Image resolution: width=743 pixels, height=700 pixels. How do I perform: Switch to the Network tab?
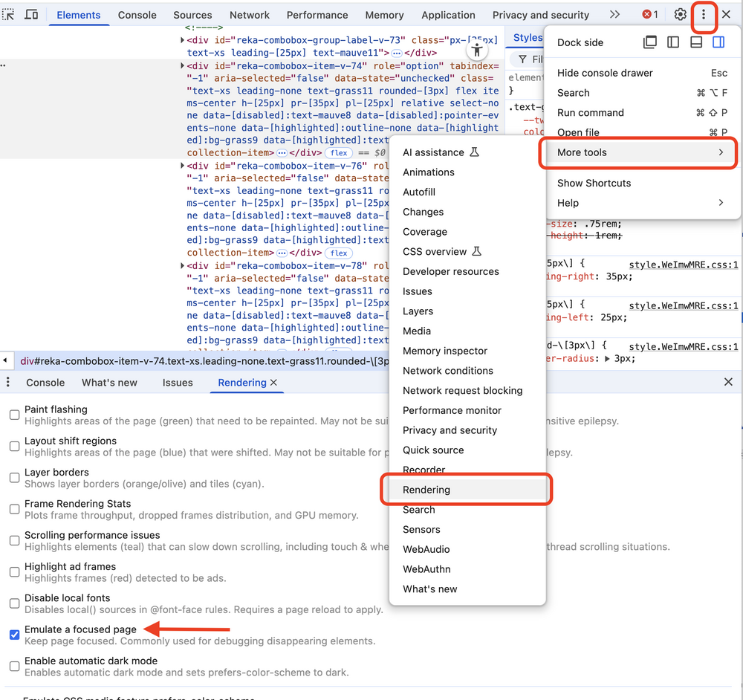249,15
